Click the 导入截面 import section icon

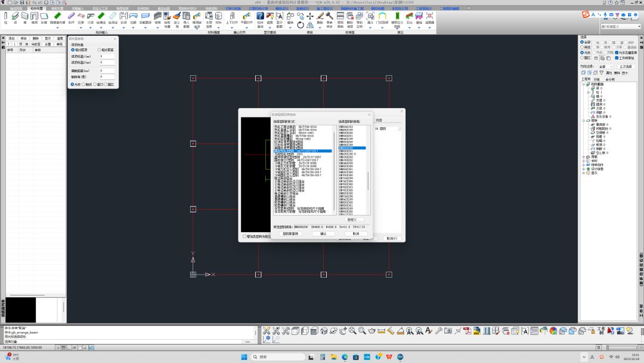187,16
